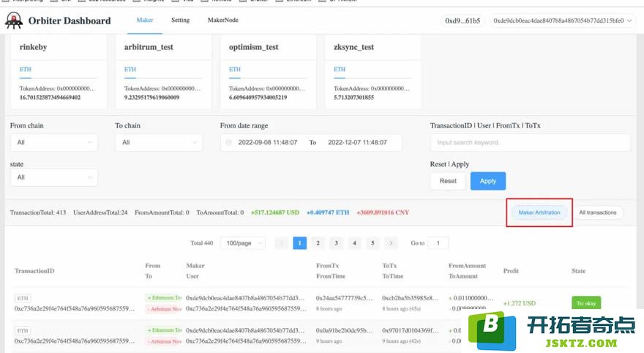
Task: Click zksync_test balance 5.713207301855
Action: click(x=353, y=97)
